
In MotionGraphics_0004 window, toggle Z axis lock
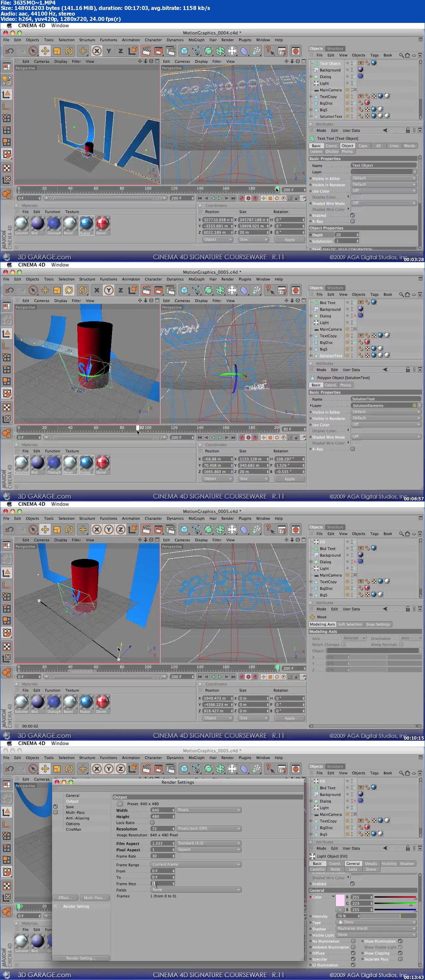click(x=121, y=51)
